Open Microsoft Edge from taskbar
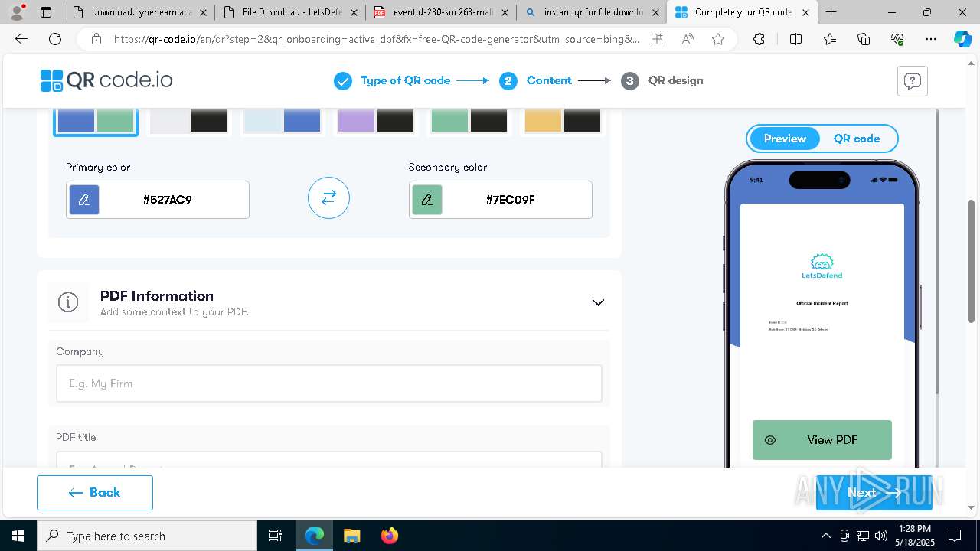 pos(315,536)
